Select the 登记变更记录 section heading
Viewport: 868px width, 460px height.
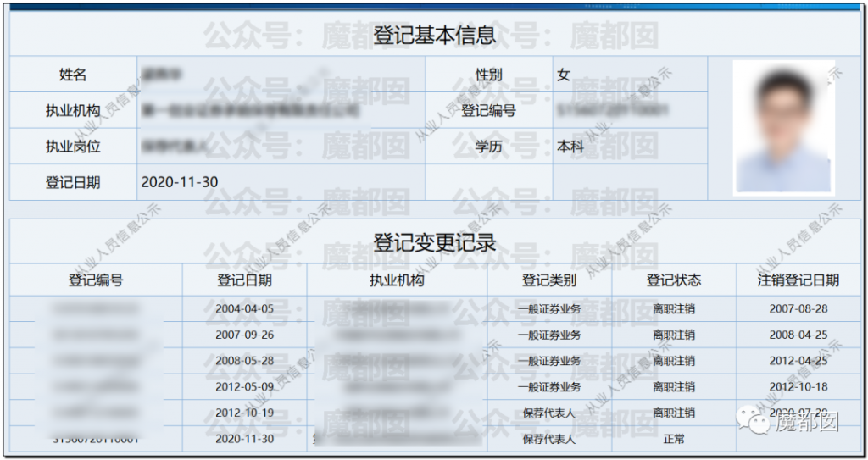coord(434,242)
